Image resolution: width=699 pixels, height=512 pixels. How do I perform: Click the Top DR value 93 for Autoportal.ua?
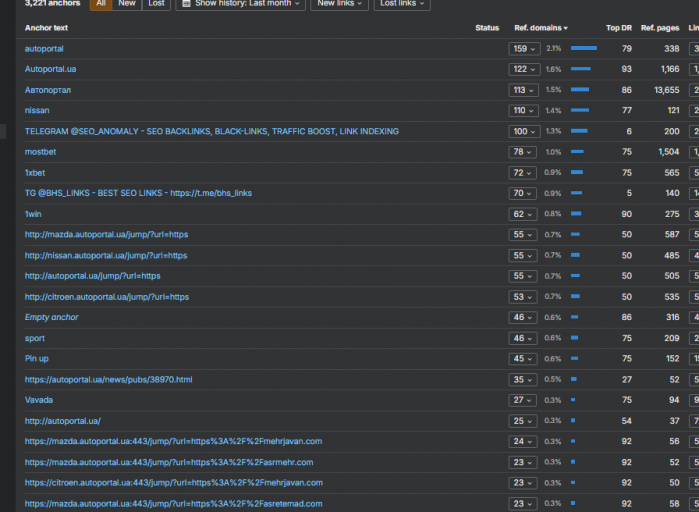pos(627,69)
